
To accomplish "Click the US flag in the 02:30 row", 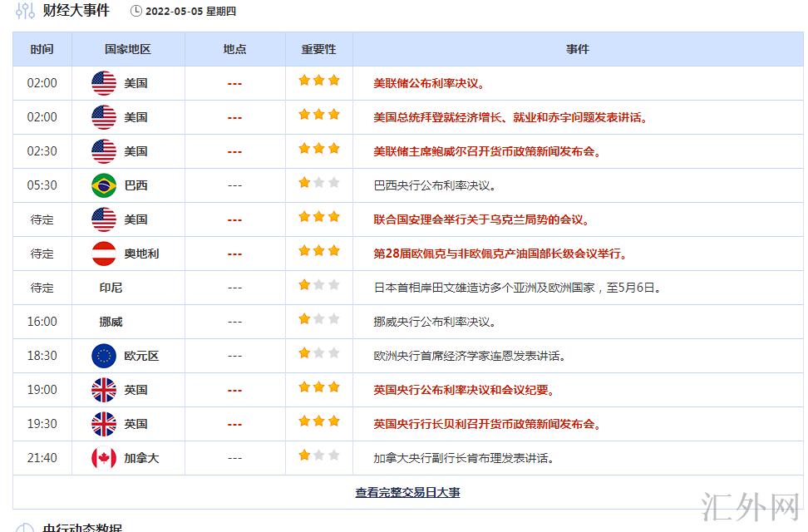I will tap(104, 151).
